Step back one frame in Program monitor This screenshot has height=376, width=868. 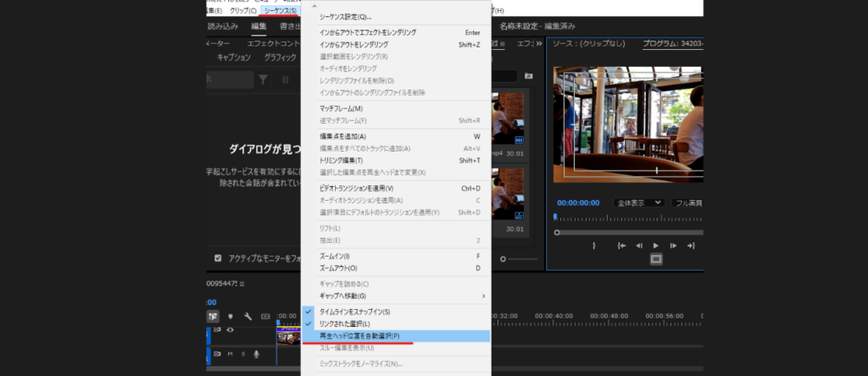(x=639, y=246)
